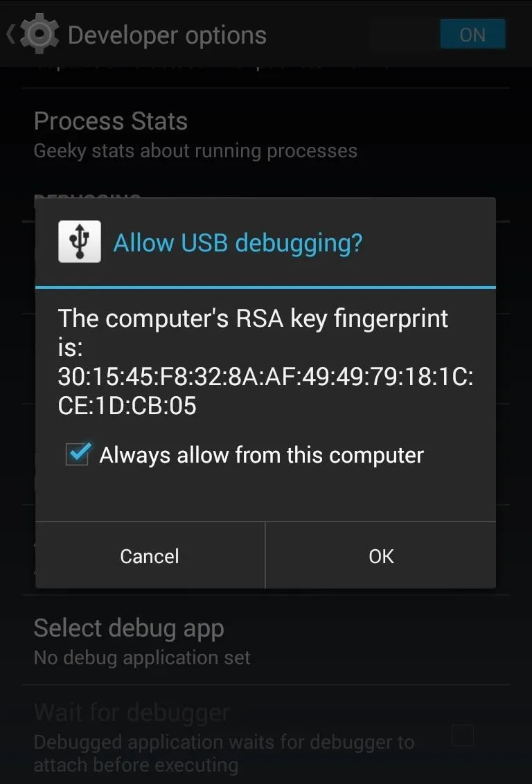Tap the Always allow from this computer label
The image size is (532, 784).
click(x=262, y=456)
